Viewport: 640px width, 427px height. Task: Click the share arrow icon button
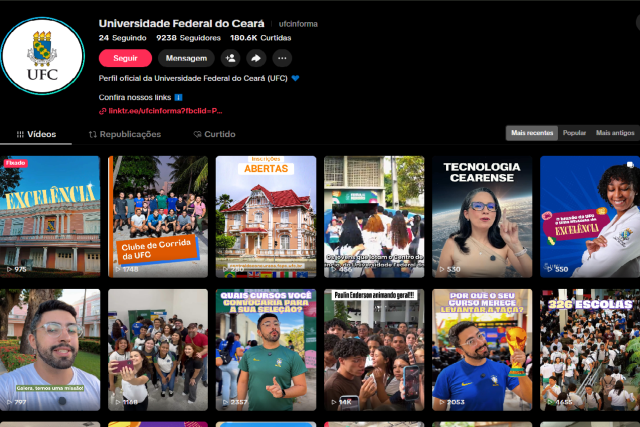tap(256, 58)
